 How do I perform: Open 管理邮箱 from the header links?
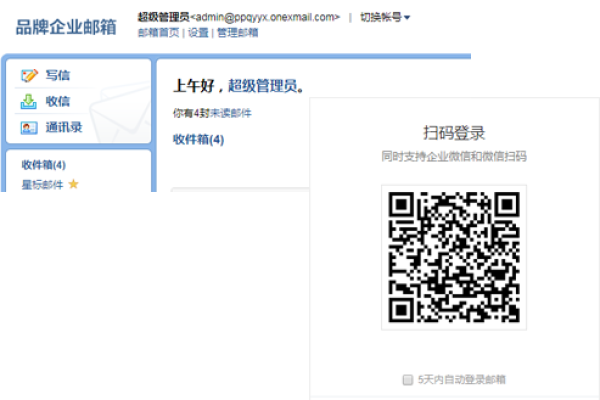238,33
